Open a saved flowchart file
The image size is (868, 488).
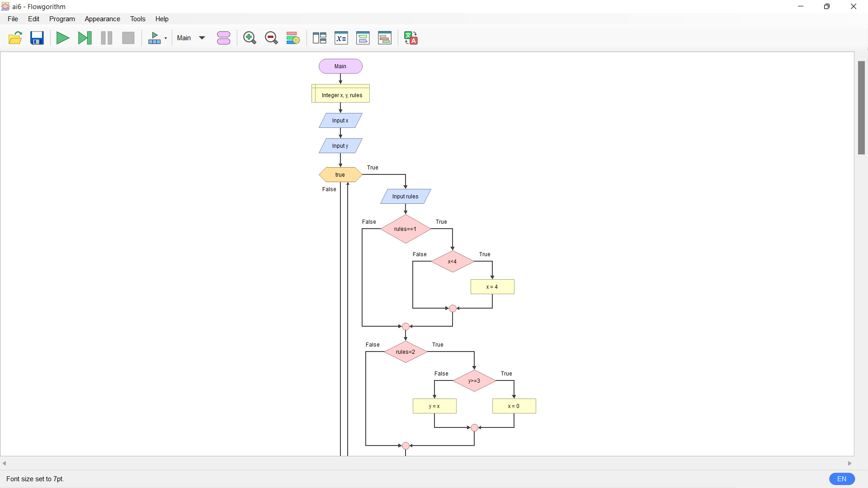point(15,38)
